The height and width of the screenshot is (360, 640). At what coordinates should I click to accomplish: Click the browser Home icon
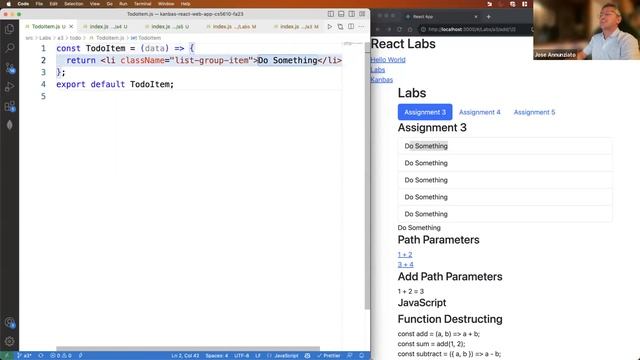[x=410, y=29]
